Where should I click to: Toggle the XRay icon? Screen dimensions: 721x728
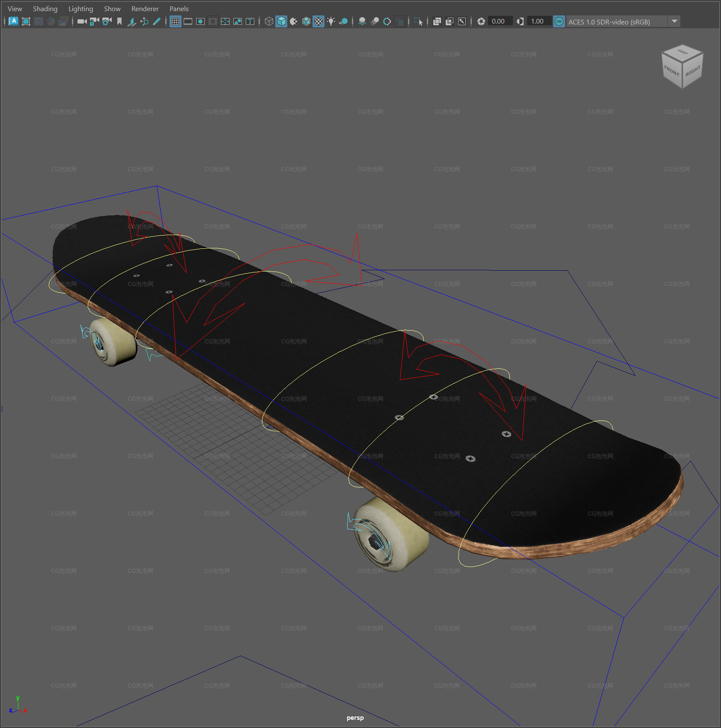click(437, 21)
